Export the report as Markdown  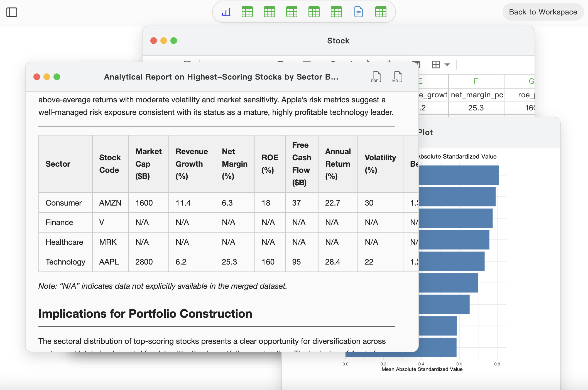pyautogui.click(x=397, y=77)
